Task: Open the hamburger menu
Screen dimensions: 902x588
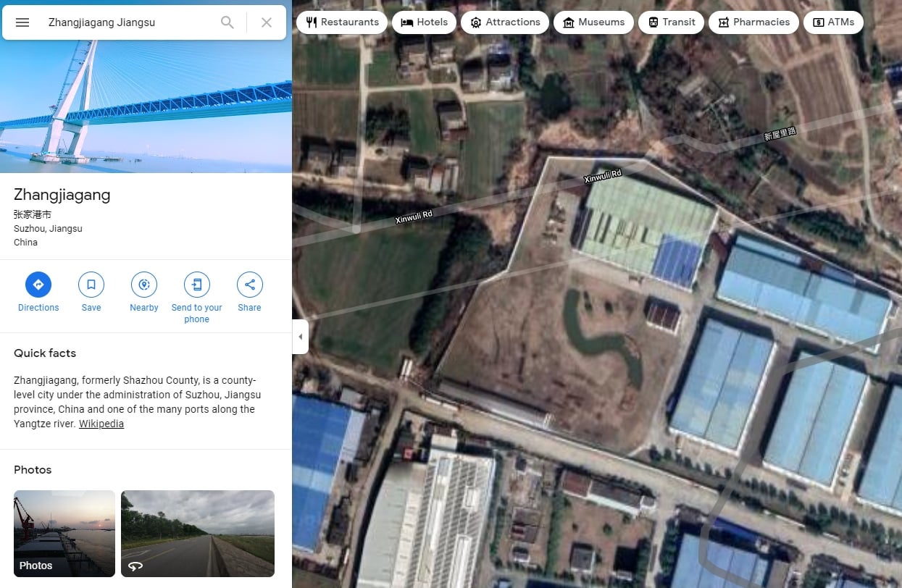Action: click(x=22, y=22)
